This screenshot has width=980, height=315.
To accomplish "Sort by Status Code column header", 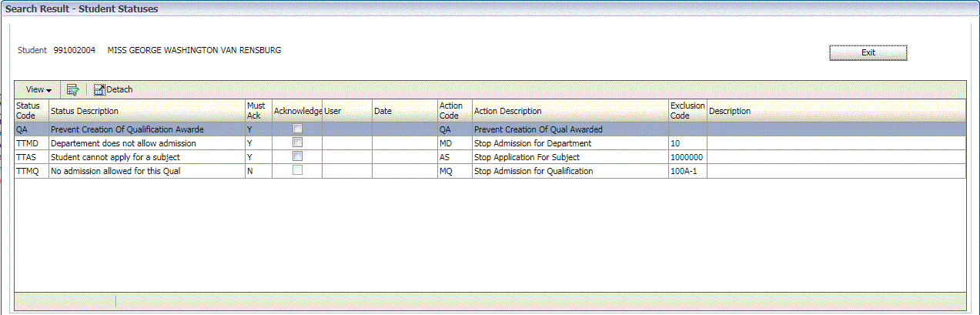I will 32,111.
